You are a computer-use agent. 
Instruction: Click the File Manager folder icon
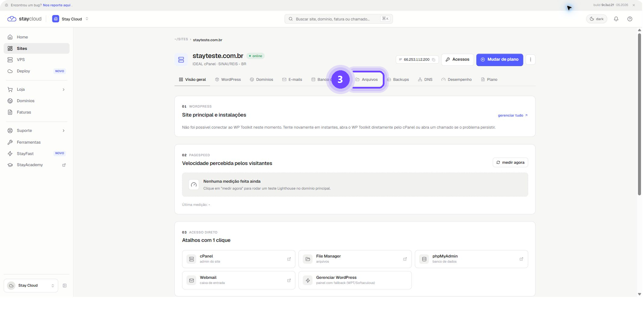[x=308, y=259]
